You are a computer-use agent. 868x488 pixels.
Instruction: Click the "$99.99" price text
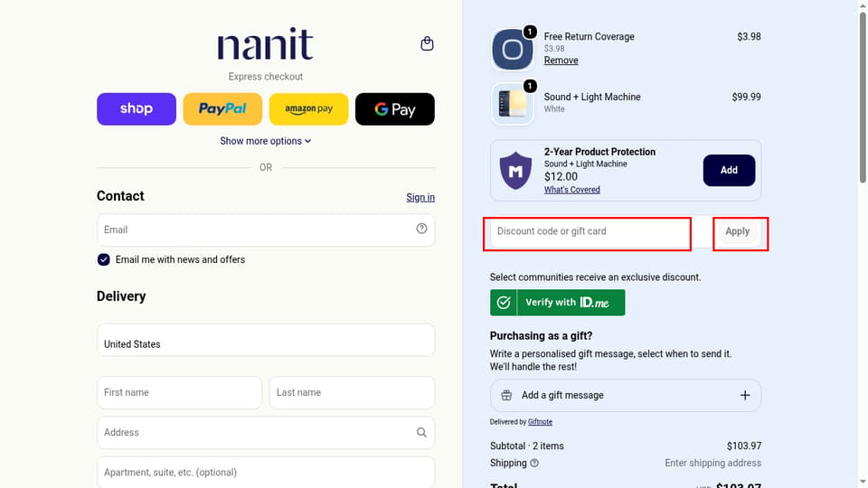(746, 97)
